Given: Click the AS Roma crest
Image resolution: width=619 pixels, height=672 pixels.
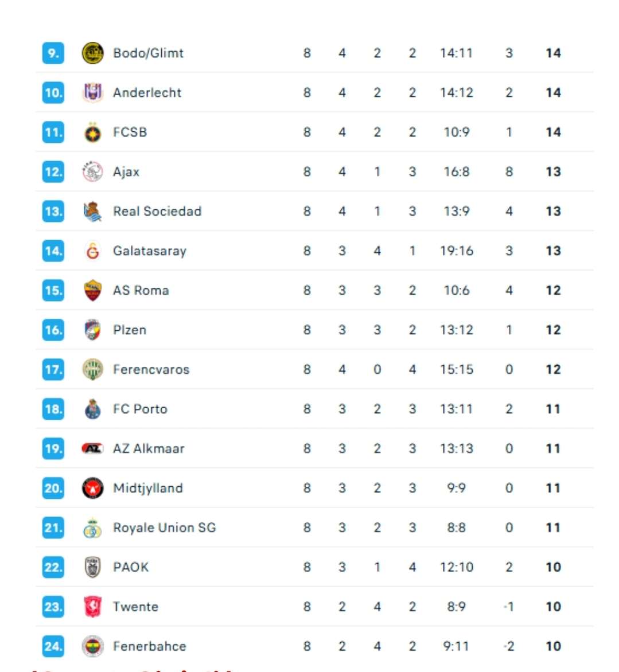Looking at the screenshot, I should [92, 291].
